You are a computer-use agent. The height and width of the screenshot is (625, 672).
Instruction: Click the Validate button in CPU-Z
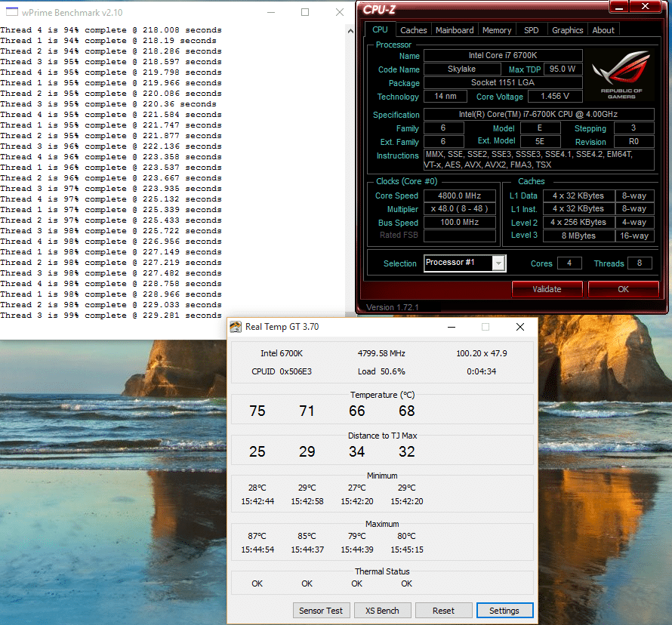click(x=547, y=289)
